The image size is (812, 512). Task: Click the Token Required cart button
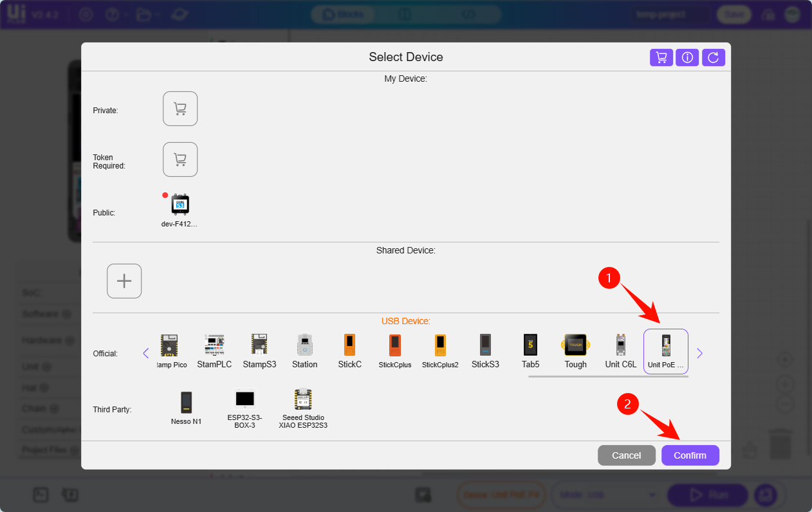click(180, 160)
